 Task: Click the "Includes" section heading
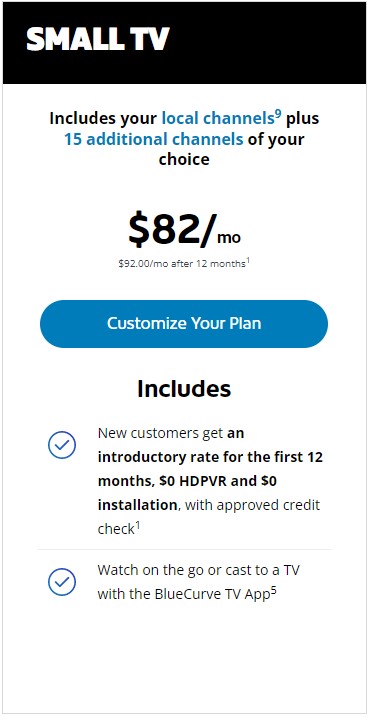pyautogui.click(x=184, y=389)
